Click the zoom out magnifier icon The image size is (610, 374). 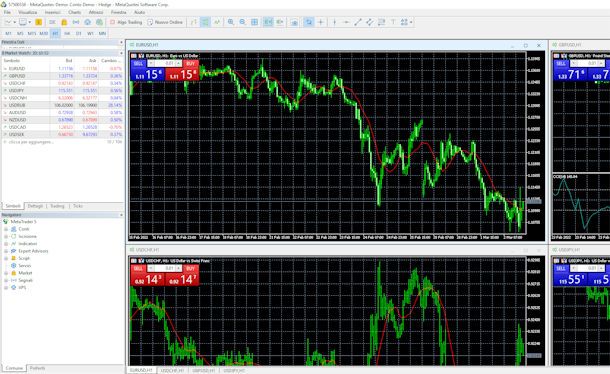click(x=242, y=22)
